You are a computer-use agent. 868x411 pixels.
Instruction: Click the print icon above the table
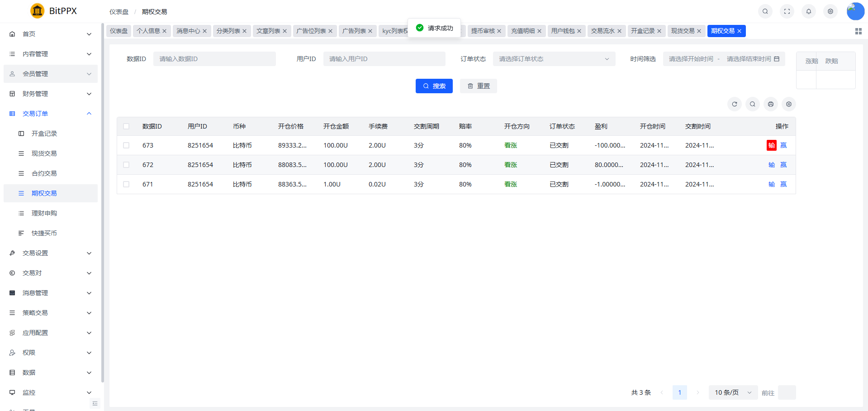pyautogui.click(x=770, y=104)
